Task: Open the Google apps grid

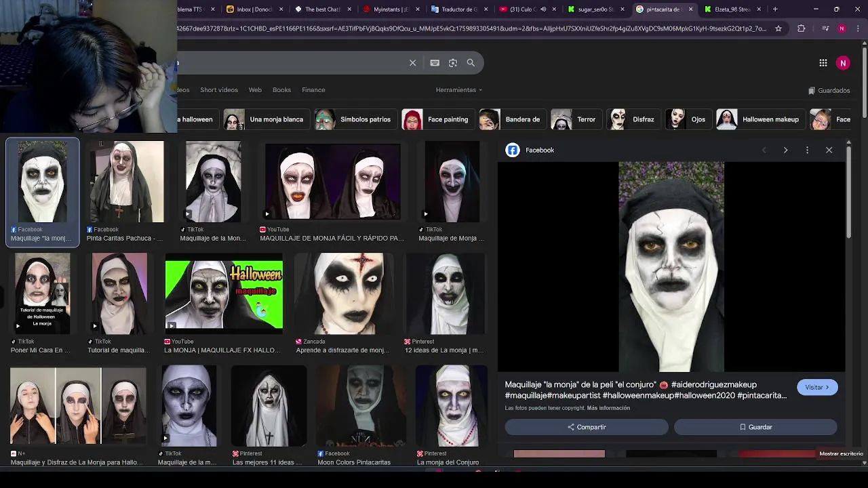Action: [823, 62]
